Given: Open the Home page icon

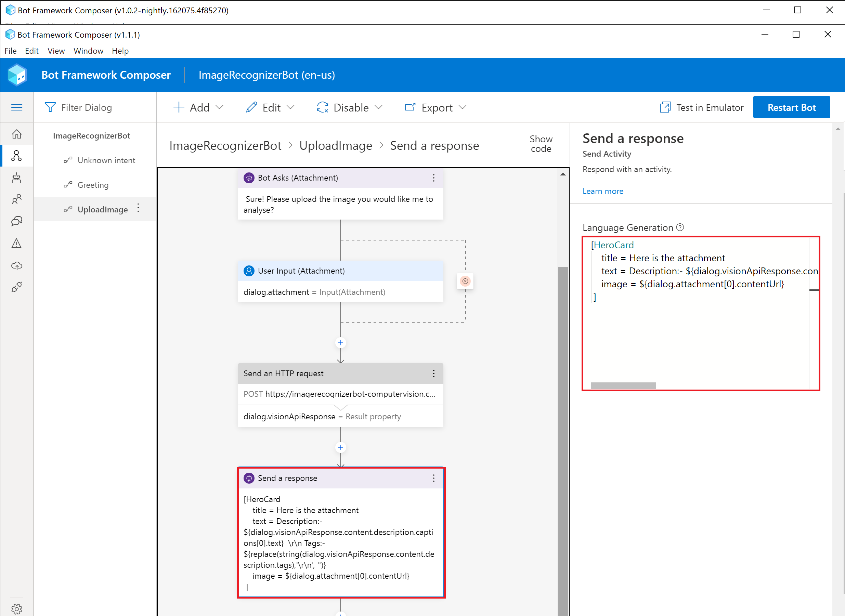Looking at the screenshot, I should coord(17,134).
